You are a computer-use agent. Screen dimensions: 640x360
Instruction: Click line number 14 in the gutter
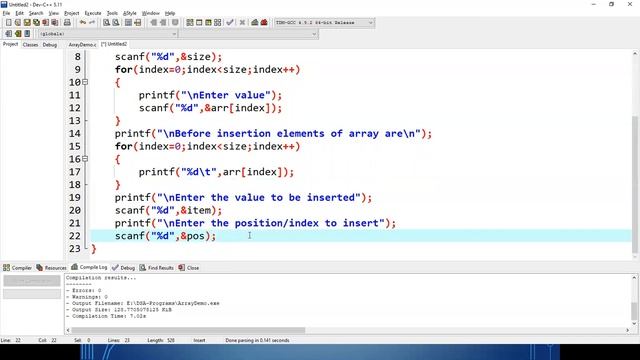coord(75,133)
